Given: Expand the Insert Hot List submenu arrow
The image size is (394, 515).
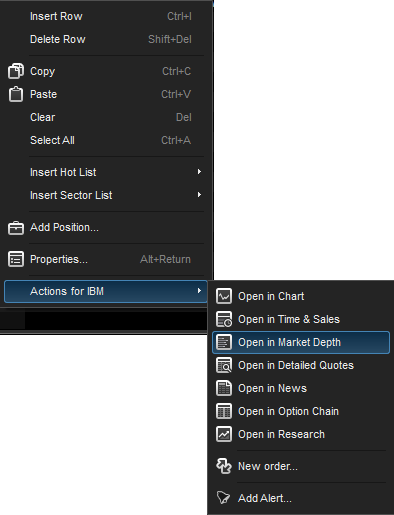Looking at the screenshot, I should click(199, 172).
